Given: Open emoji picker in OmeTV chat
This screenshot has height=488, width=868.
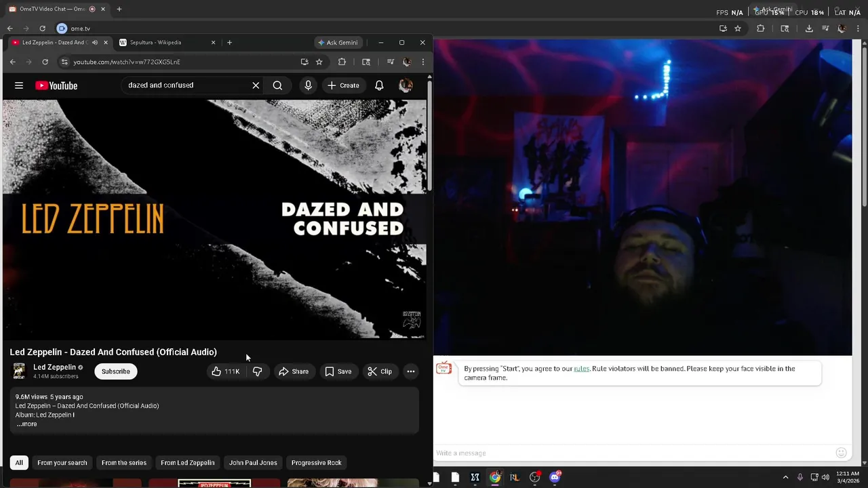Looking at the screenshot, I should [841, 453].
